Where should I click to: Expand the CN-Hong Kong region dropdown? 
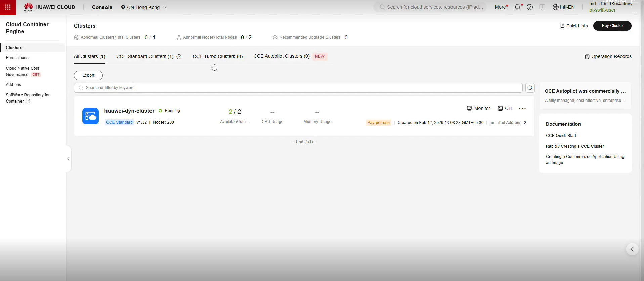[143, 7]
